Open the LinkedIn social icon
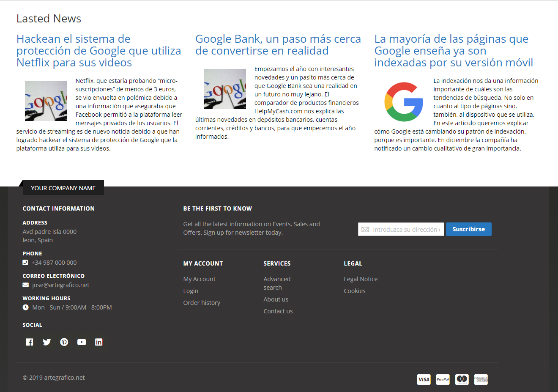Screen dimensions: 558x392 pyautogui.click(x=99, y=342)
